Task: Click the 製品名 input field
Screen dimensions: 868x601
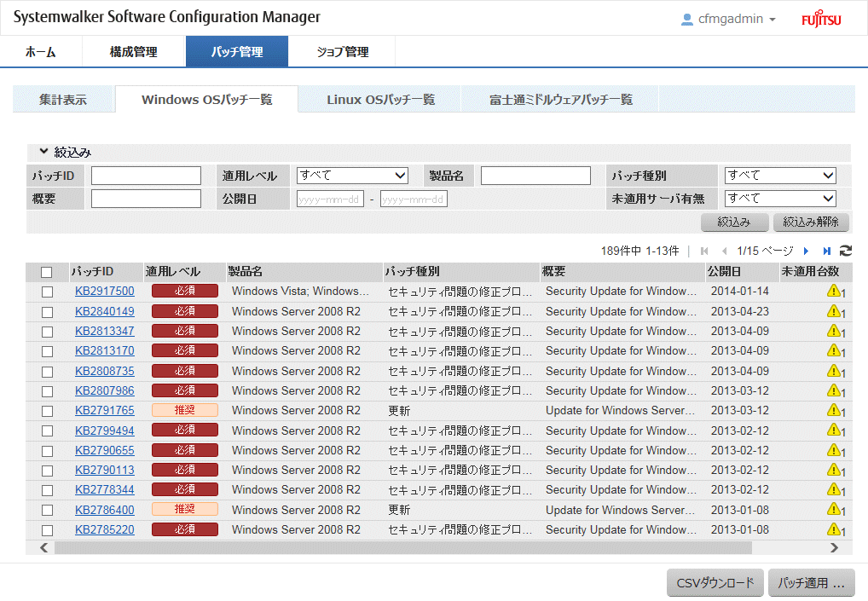Action: click(x=535, y=176)
